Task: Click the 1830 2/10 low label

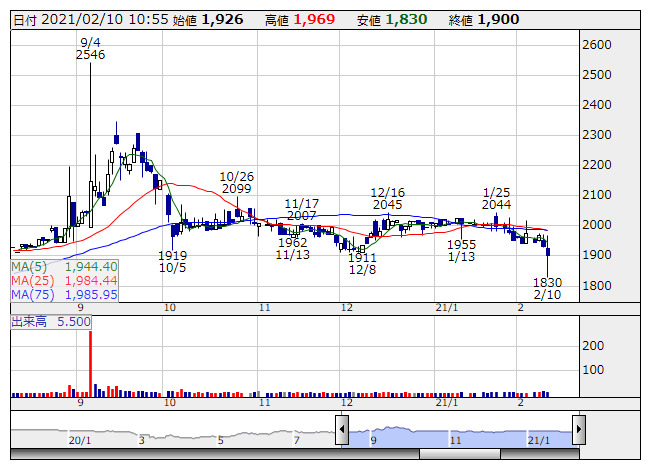Action: coord(546,290)
